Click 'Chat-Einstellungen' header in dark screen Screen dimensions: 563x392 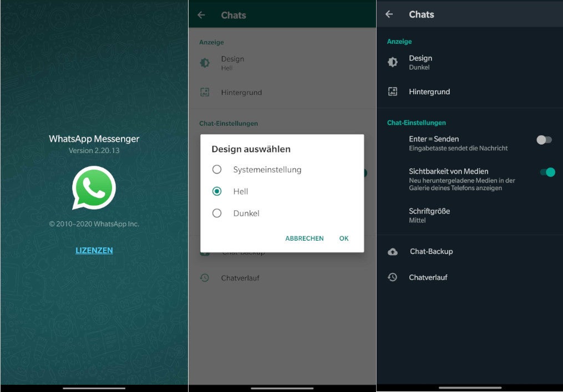(x=417, y=123)
